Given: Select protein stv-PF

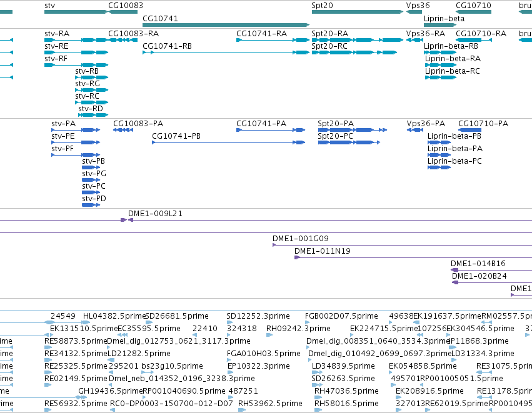Looking at the screenshot, I should pyautogui.click(x=76, y=155).
